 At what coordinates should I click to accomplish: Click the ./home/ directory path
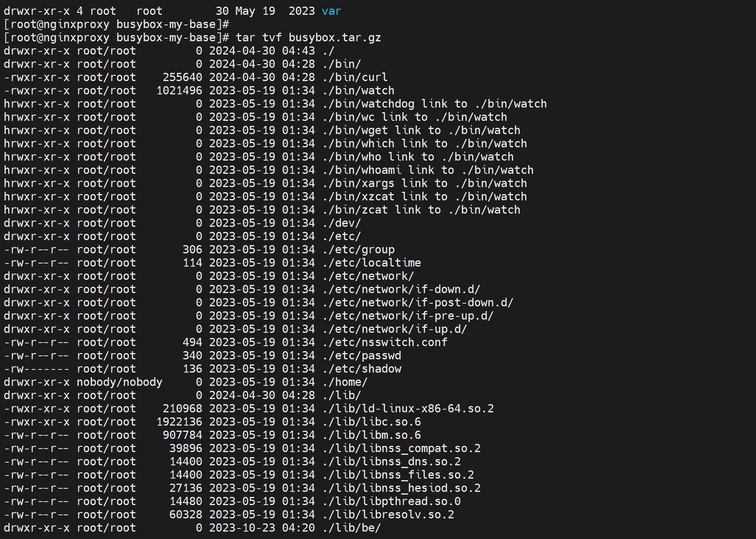(345, 382)
